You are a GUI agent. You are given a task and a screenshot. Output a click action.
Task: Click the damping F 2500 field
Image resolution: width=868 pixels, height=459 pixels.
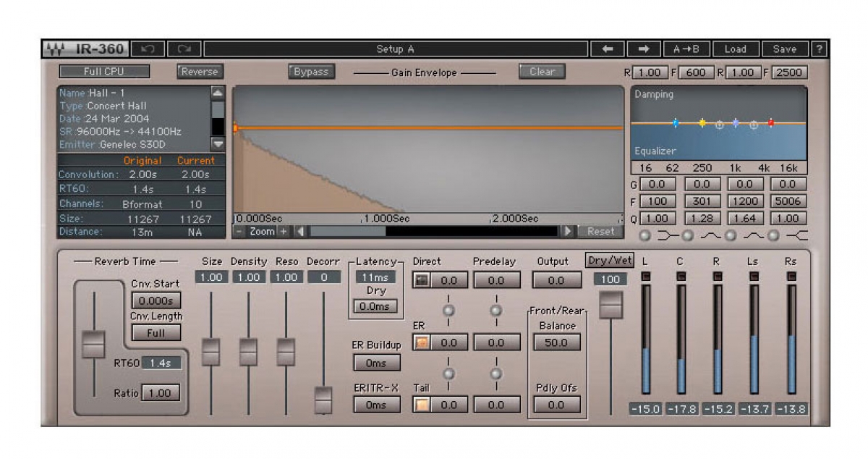pos(790,72)
